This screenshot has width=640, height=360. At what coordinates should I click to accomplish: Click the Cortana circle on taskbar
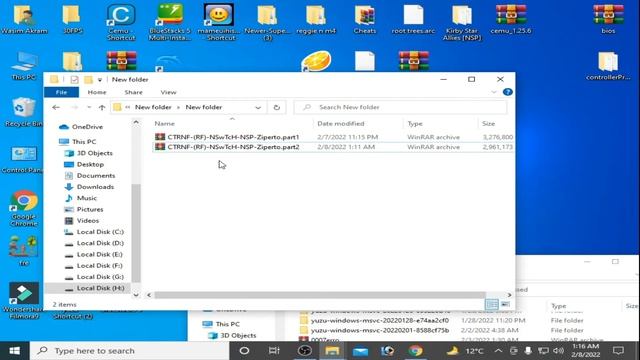pos(244,351)
